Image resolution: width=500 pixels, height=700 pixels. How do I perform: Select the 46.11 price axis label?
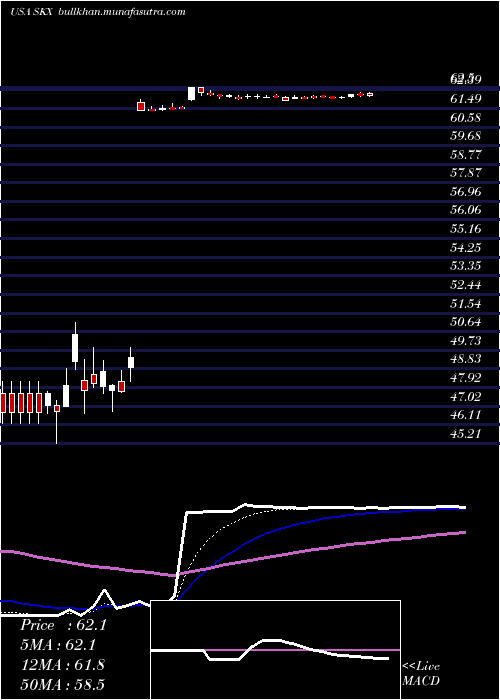(x=465, y=415)
